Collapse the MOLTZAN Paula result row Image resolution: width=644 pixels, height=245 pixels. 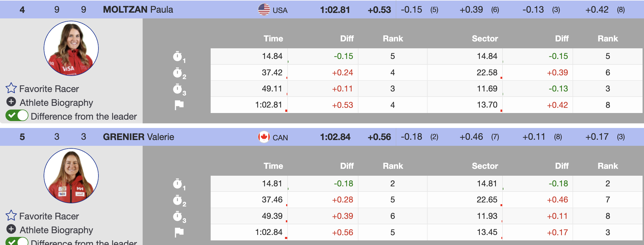(x=138, y=10)
